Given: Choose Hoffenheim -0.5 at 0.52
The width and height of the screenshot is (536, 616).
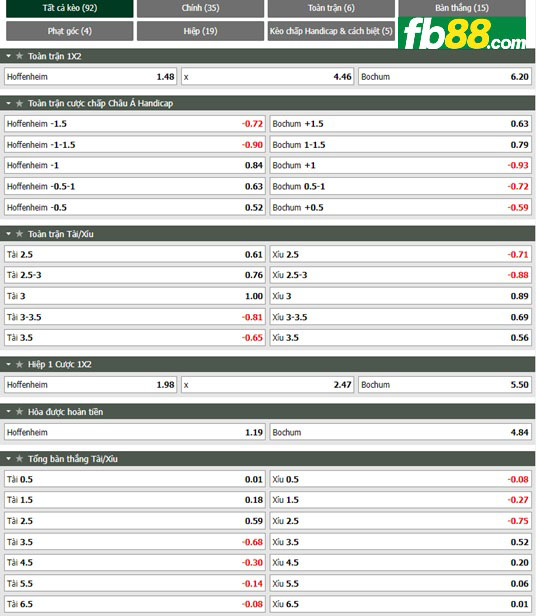Looking at the screenshot, I should click(135, 207).
